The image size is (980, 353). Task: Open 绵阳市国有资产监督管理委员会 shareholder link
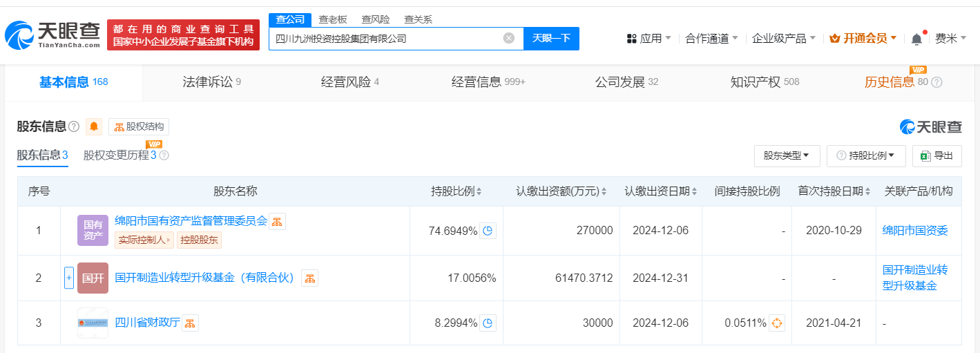(x=191, y=221)
